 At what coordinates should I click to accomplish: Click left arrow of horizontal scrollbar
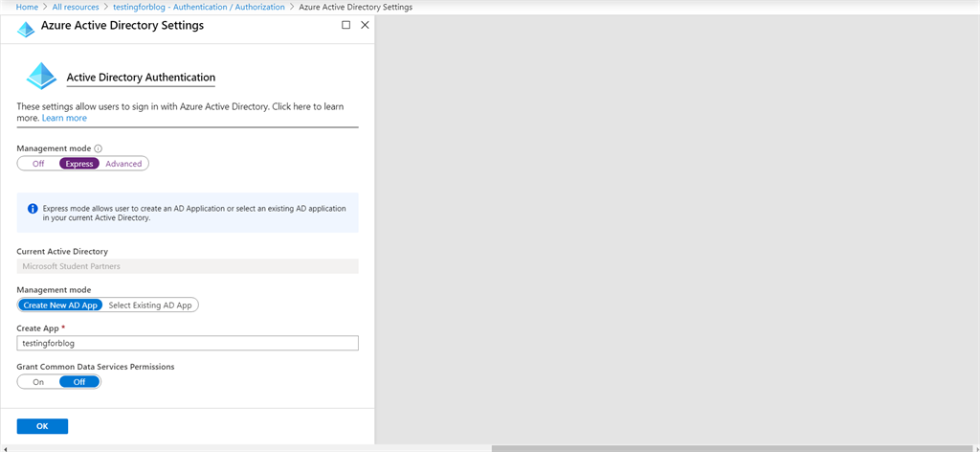click(x=3, y=448)
